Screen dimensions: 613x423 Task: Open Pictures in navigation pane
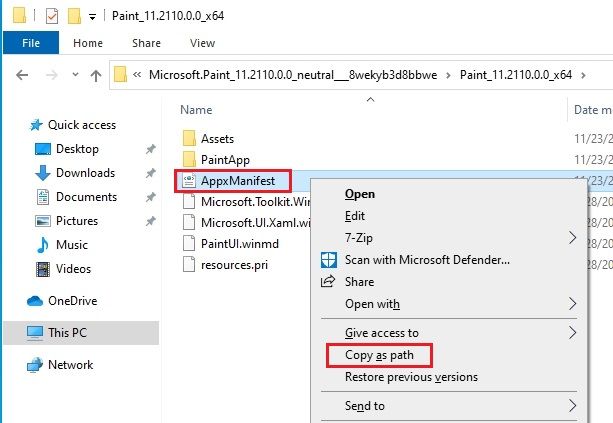[x=77, y=221]
